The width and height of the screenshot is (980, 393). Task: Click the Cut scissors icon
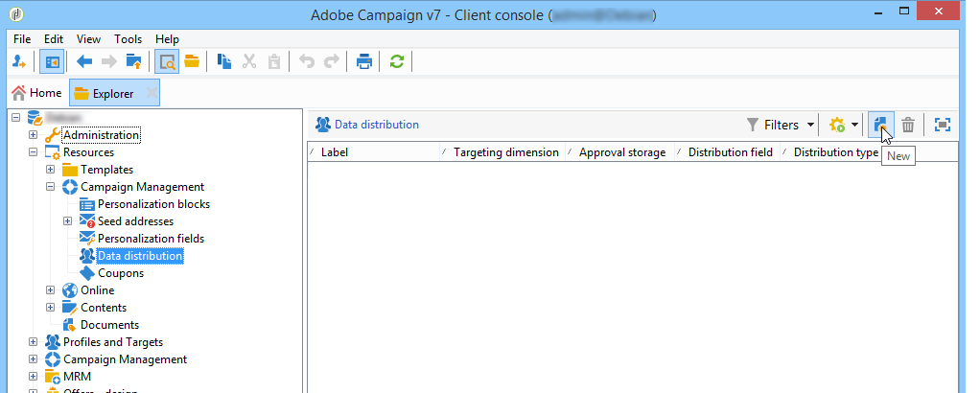pos(249,62)
